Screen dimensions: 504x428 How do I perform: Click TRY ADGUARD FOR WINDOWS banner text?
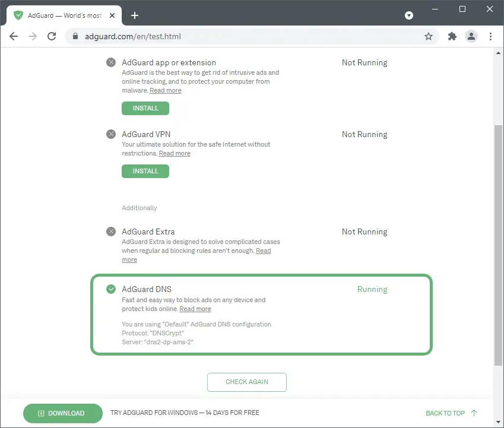click(x=185, y=413)
